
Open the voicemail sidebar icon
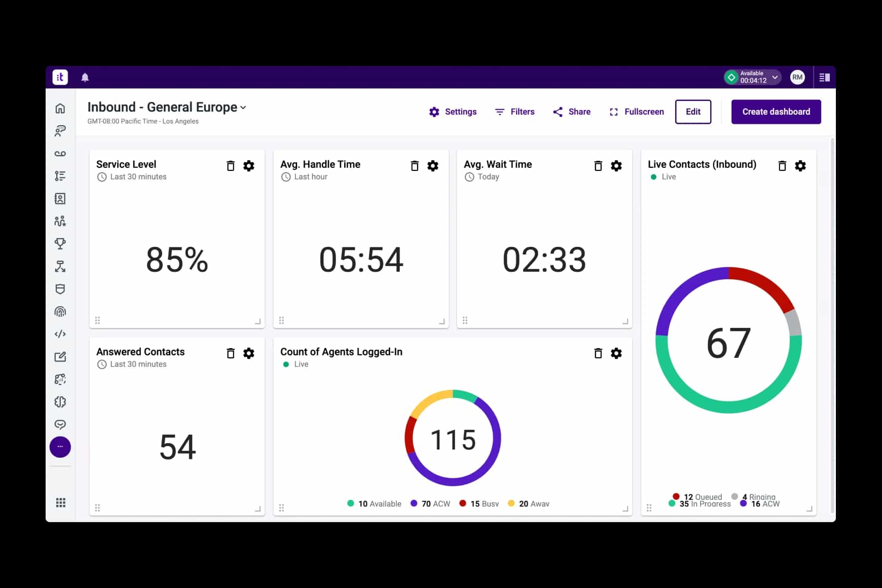60,154
